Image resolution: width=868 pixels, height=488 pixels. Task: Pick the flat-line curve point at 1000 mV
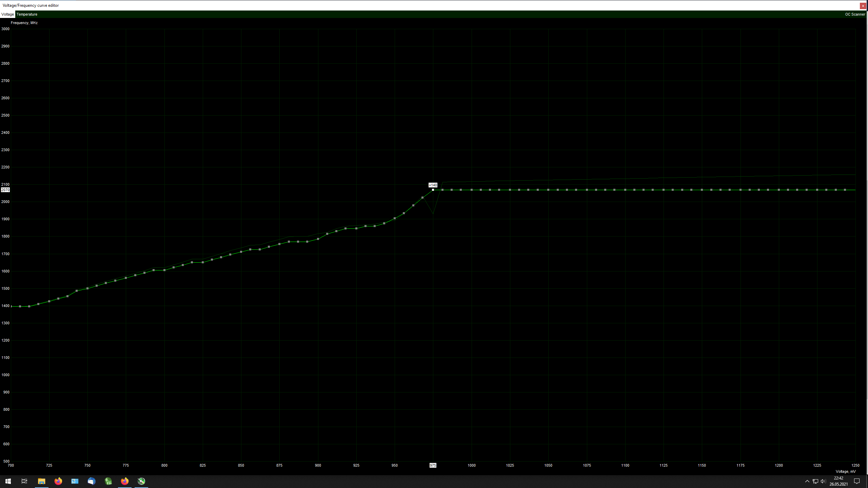(472, 190)
